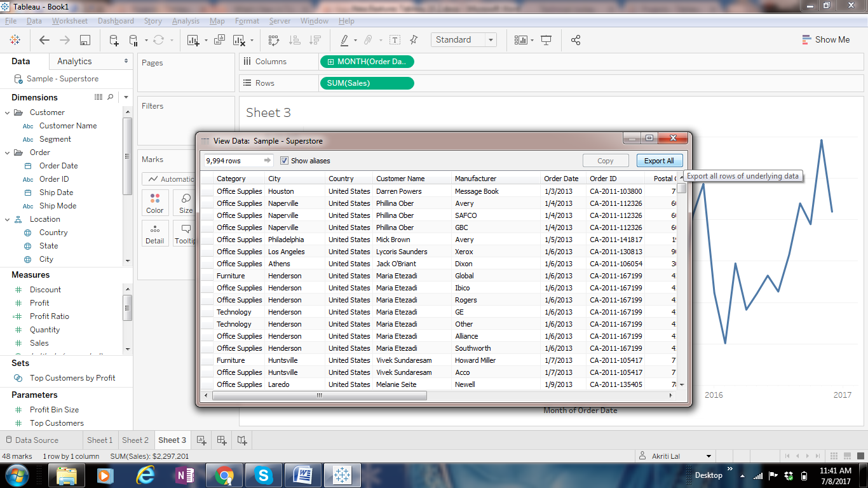Click the Share workbook icon
The width and height of the screenshot is (868, 488).
(576, 40)
